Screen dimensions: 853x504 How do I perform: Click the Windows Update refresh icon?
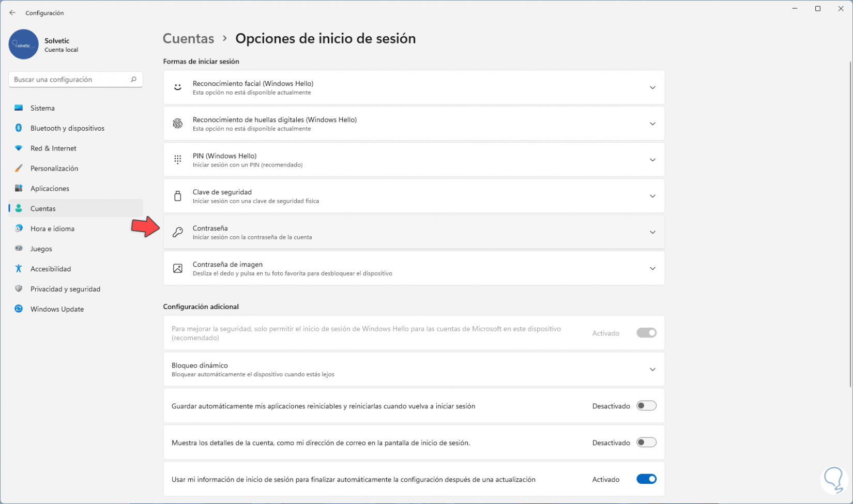pos(19,309)
